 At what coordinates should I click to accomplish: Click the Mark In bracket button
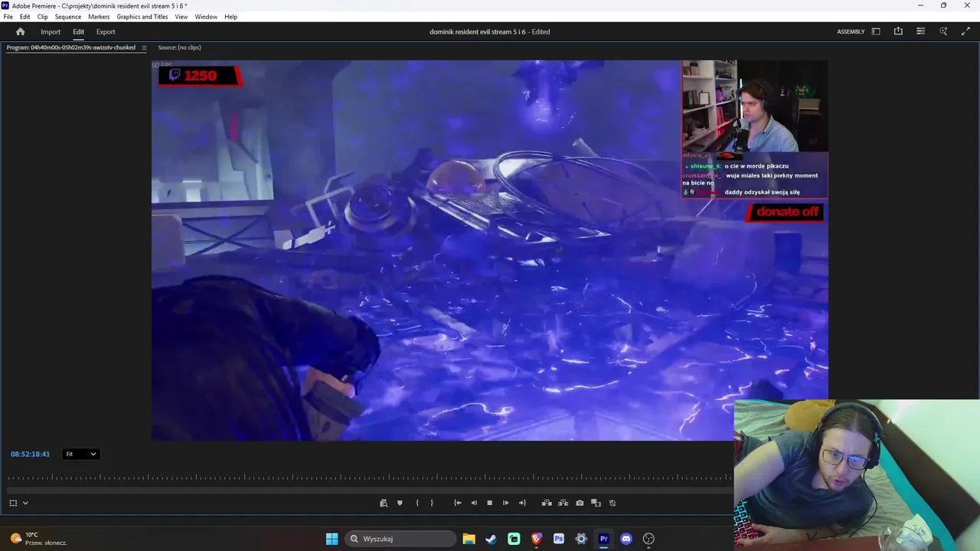(416, 503)
